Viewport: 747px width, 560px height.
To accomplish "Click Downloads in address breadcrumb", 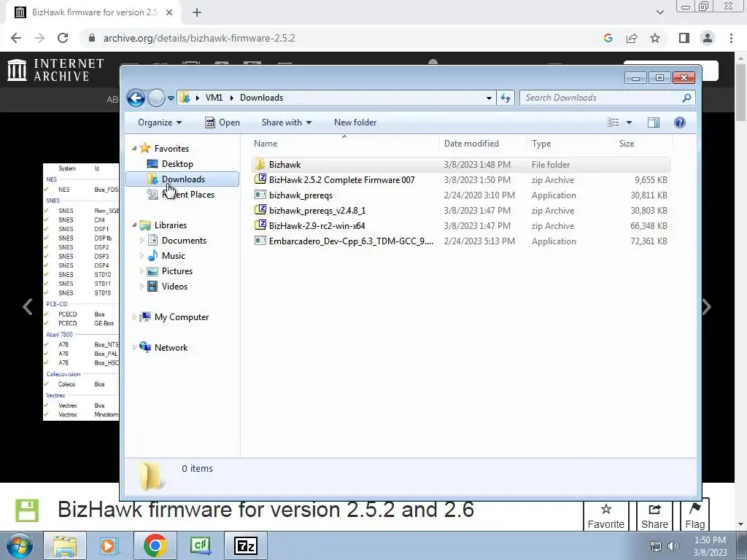I will pos(262,98).
